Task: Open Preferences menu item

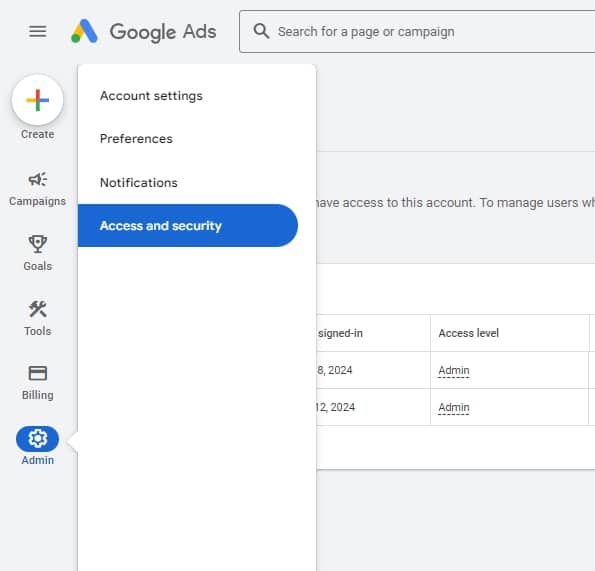Action: click(136, 139)
